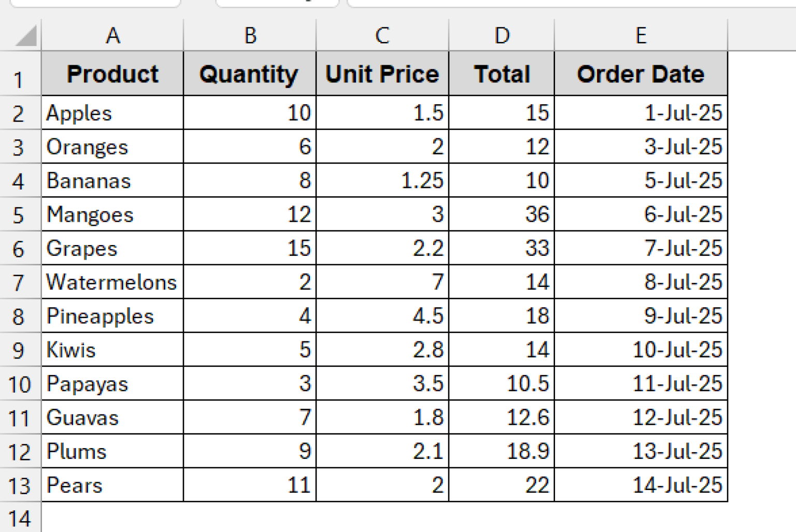
Task: Select column A header
Action: [x=112, y=35]
